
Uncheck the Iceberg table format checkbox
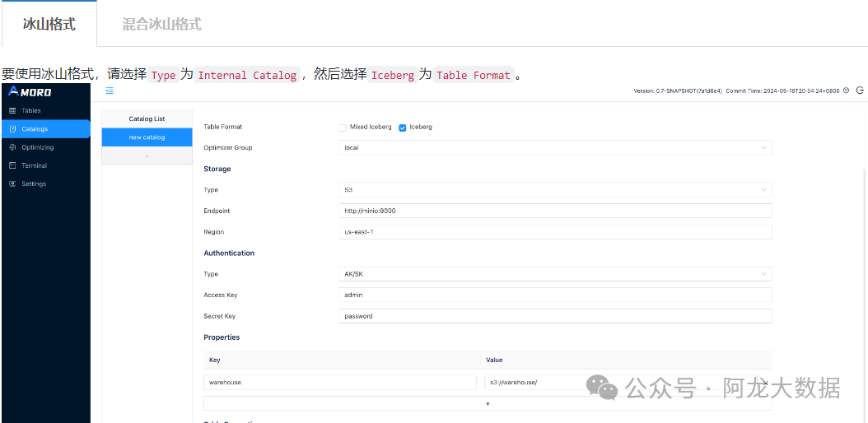coord(403,128)
